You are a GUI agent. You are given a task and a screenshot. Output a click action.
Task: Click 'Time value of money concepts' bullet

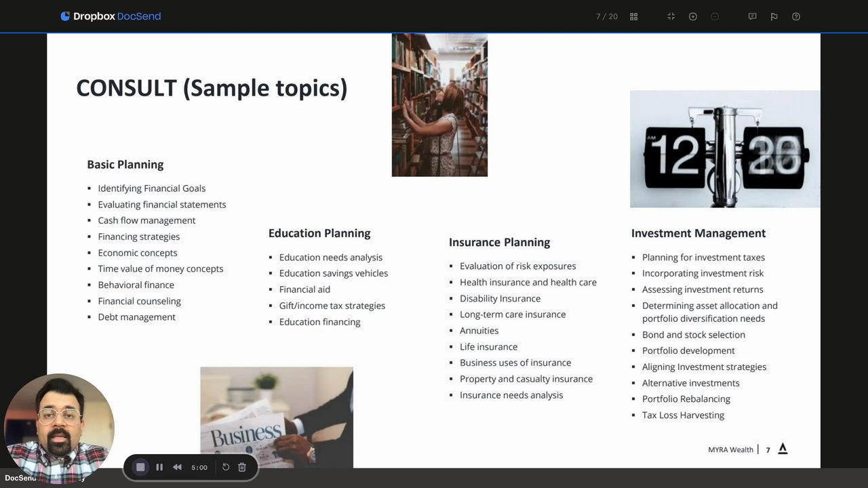(161, 268)
